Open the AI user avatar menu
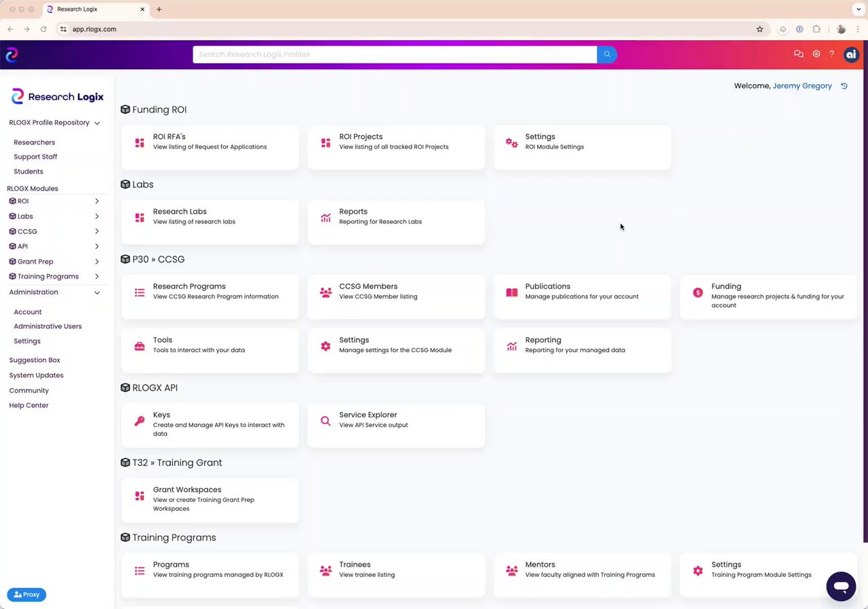The image size is (868, 609). click(x=851, y=55)
